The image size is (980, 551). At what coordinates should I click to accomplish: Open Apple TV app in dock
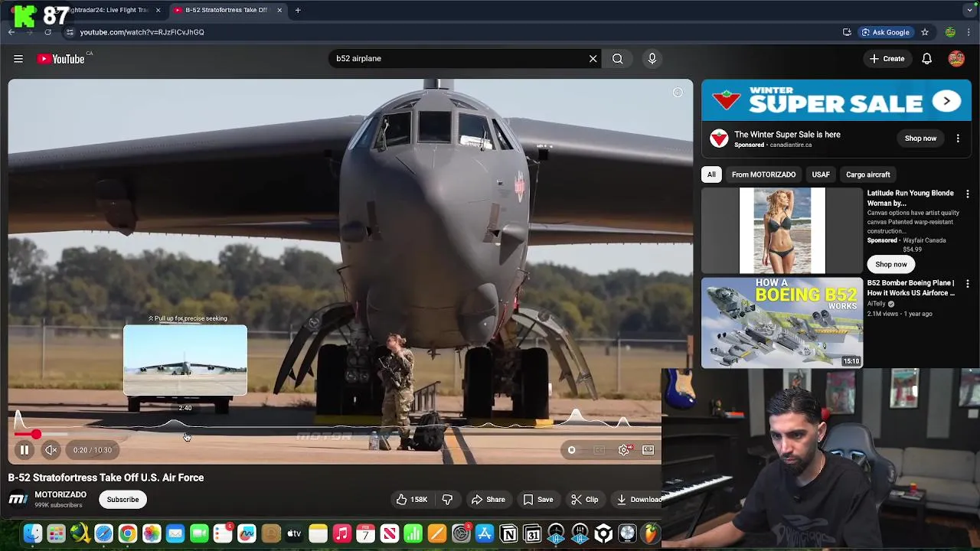point(294,533)
